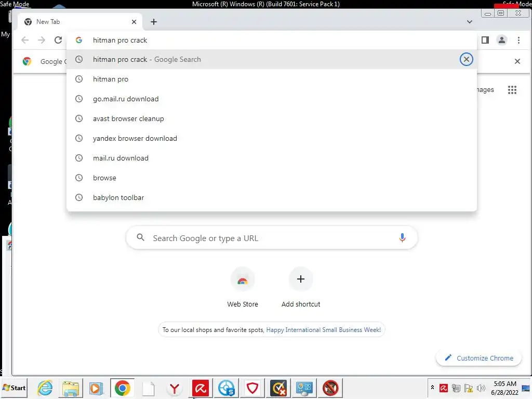Screen dimensions: 532x399
Task: Open the Windows Start menu
Action: point(14,388)
